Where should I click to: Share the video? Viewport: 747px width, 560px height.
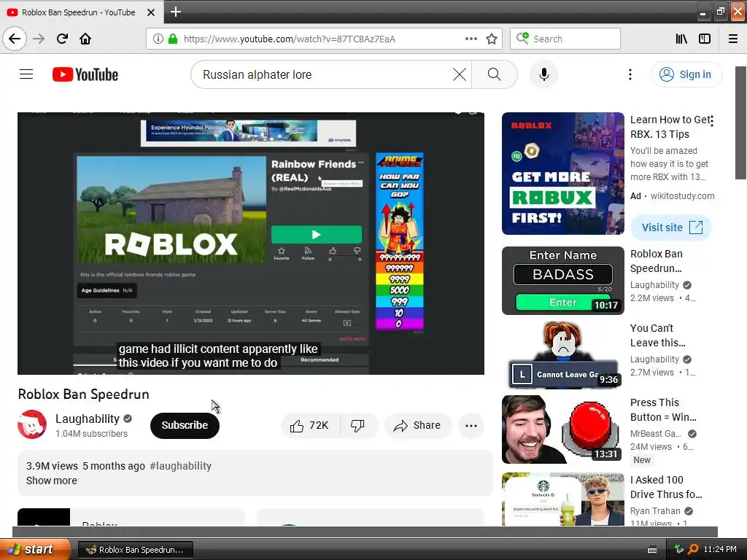(x=417, y=425)
